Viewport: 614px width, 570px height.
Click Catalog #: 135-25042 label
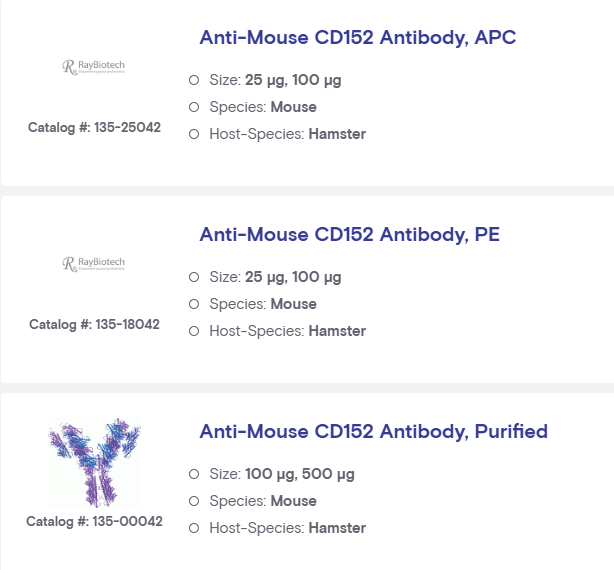click(x=94, y=128)
